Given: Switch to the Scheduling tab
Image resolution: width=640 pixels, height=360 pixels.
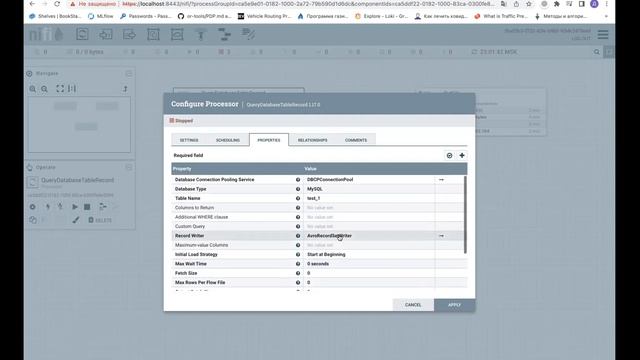Looking at the screenshot, I should (x=228, y=140).
